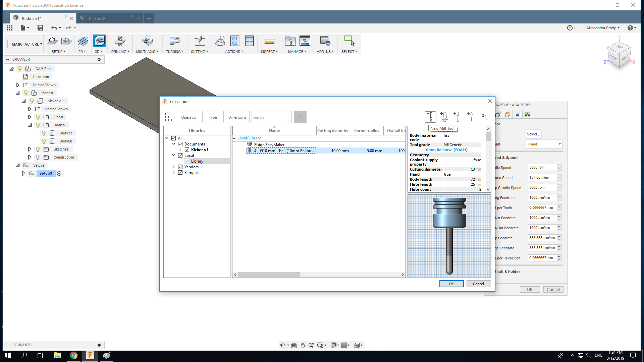The width and height of the screenshot is (644, 362).
Task: Toggle the Local library checkbox
Action: coord(180,155)
